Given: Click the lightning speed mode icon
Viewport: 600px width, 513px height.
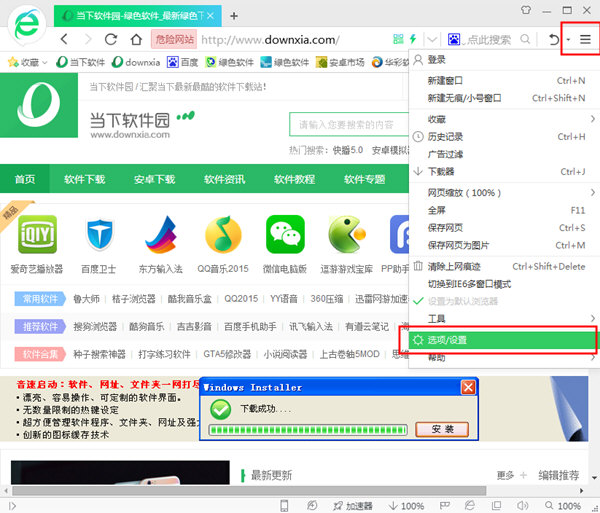Looking at the screenshot, I should pos(412,39).
